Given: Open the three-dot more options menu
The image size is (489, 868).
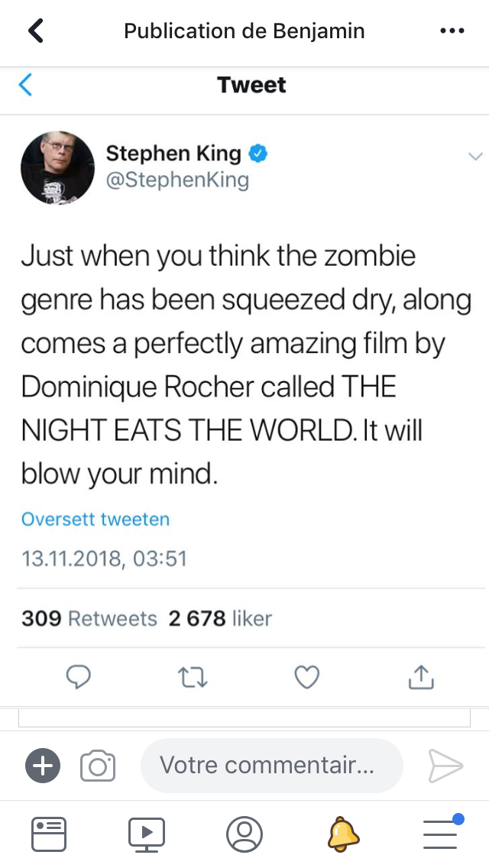Looking at the screenshot, I should point(452,31).
